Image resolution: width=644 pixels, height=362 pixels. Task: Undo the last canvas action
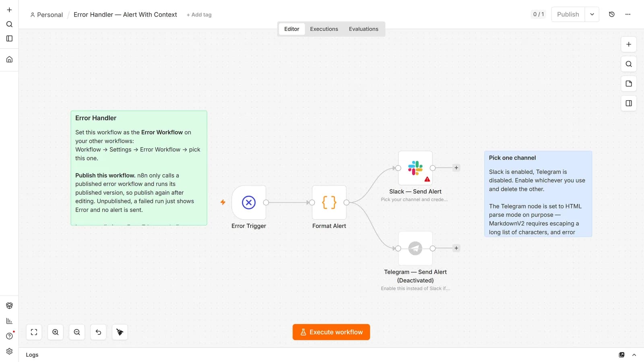[98, 332]
